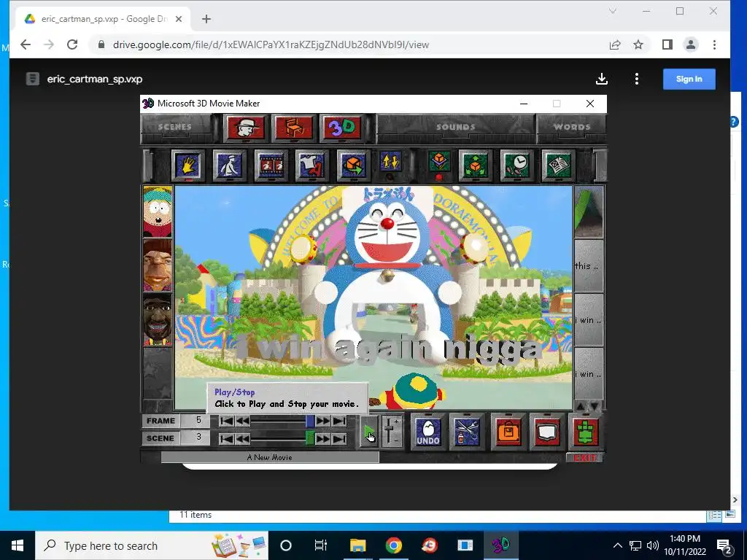This screenshot has height=560, width=747.
Task: Select the rotate cube tool
Action: (352, 166)
